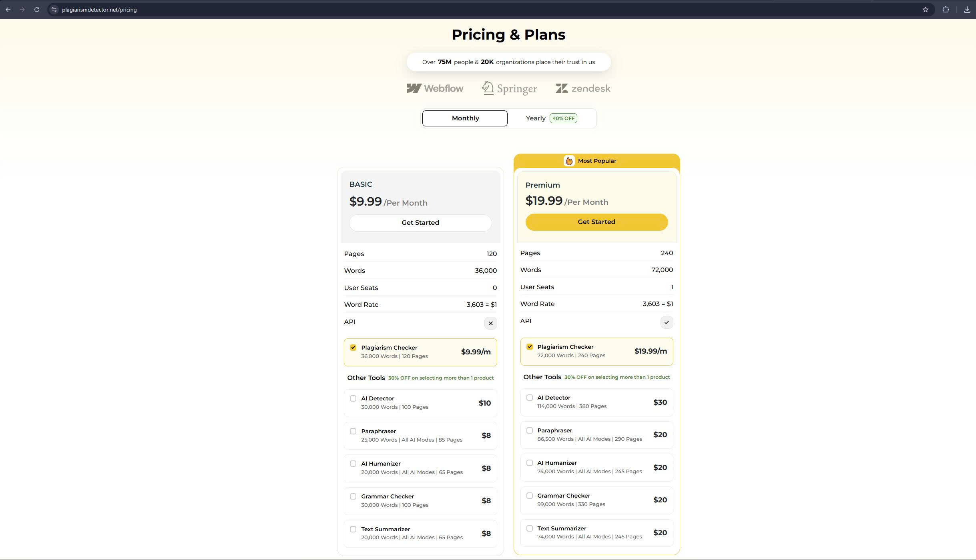
Task: Click the Basic plan $9.99 price
Action: tap(365, 201)
